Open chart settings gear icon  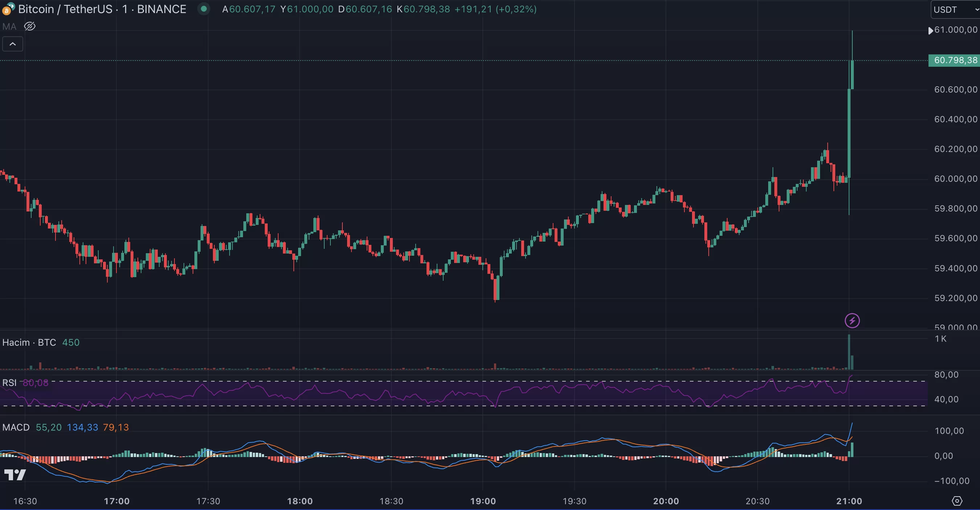click(x=957, y=501)
